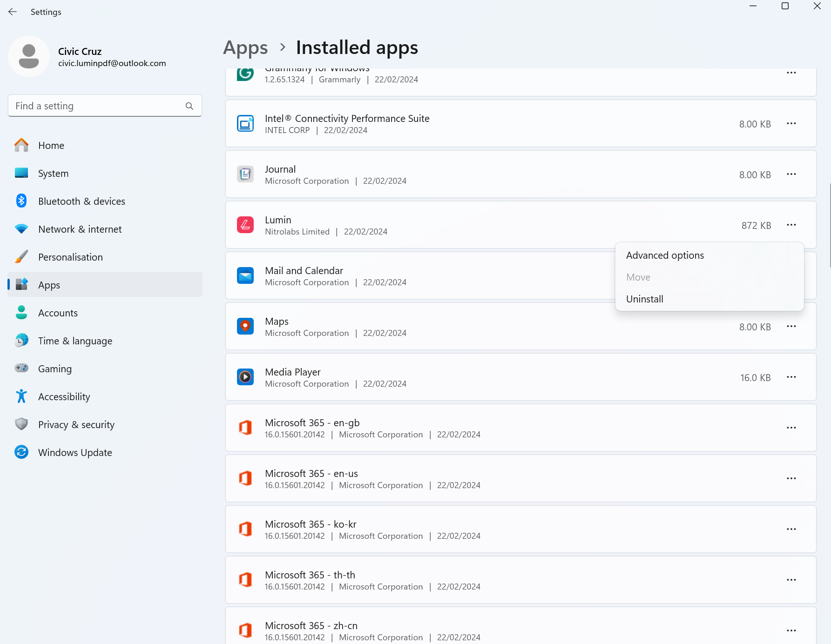
Task: Open more options for Journal
Action: pyautogui.click(x=791, y=174)
